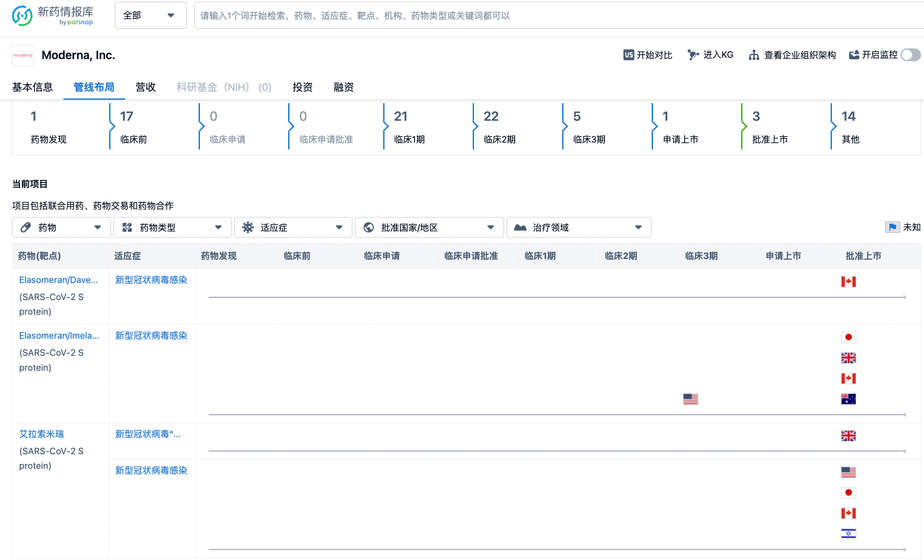Click the 开启监控 monitoring icon

point(854,55)
